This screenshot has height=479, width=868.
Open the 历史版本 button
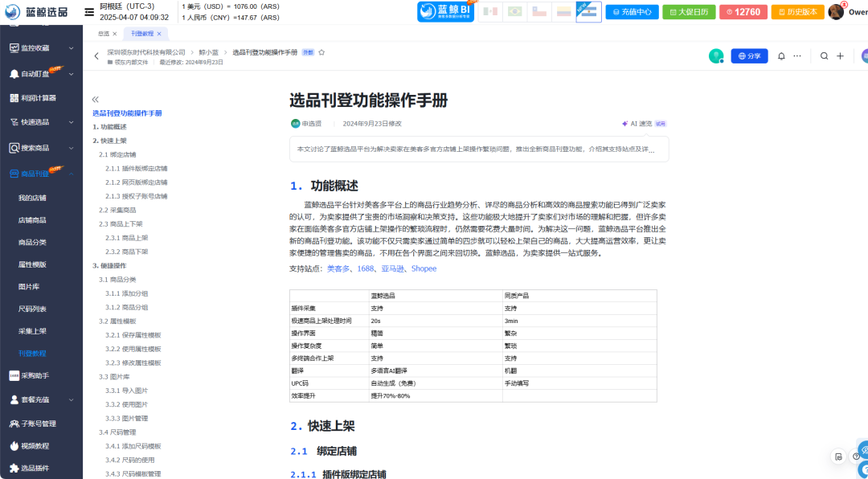point(798,11)
